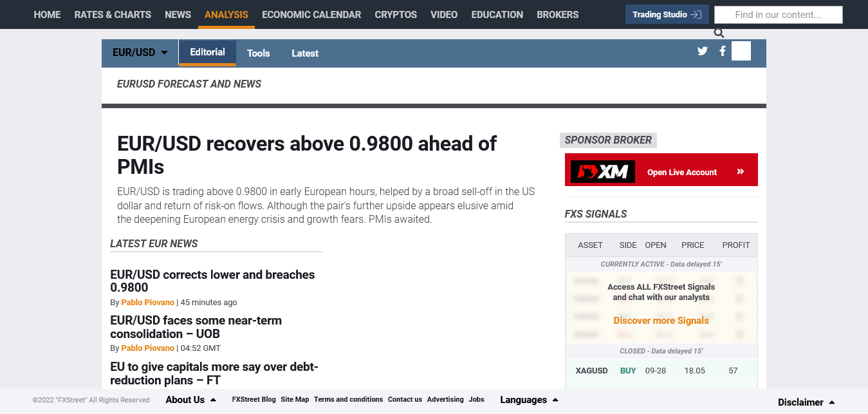This screenshot has height=414, width=868.
Task: Click the Twitter bird icon
Action: [x=702, y=51]
